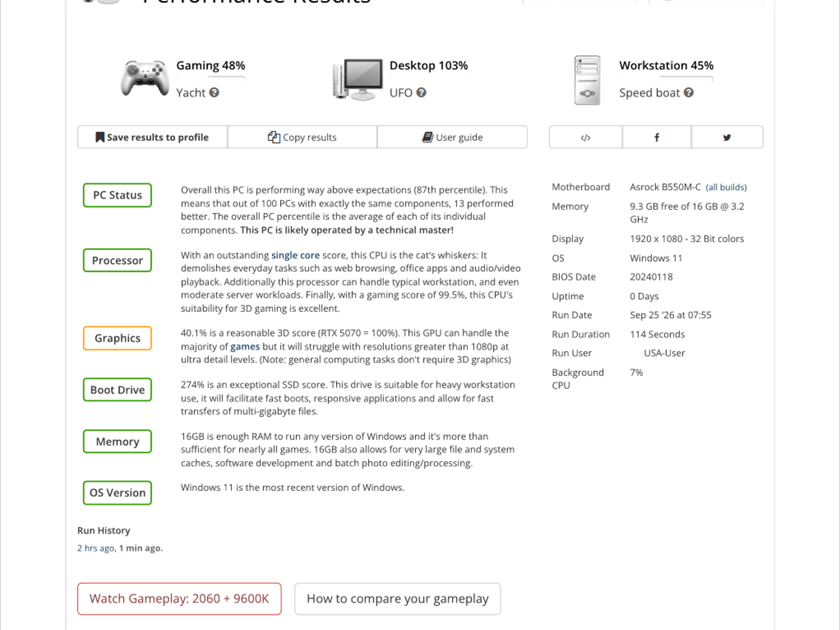840x630 pixels.
Task: Watch Gameplay: 2060 + 9600K
Action: click(179, 599)
